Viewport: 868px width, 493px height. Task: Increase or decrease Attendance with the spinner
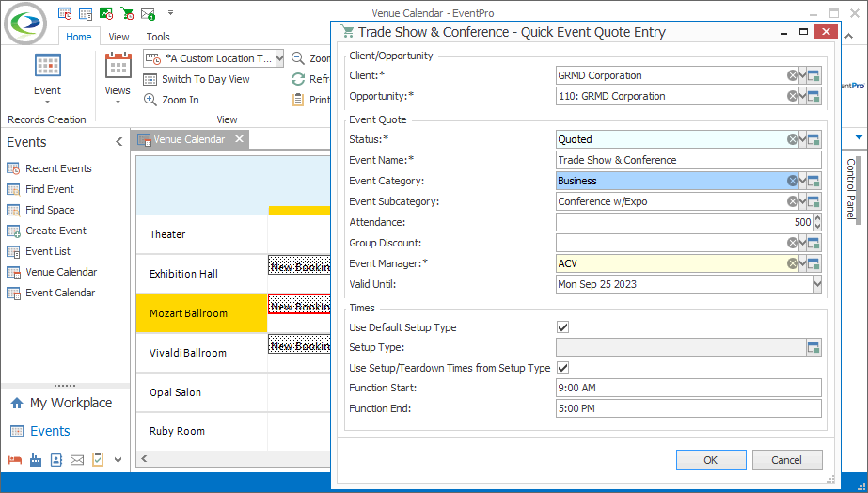(817, 222)
